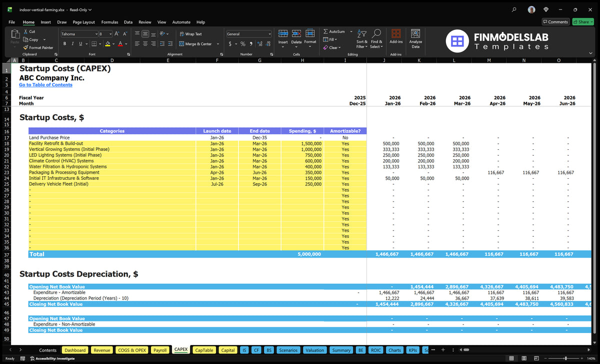Click Bottom Align icon
The image size is (600, 364).
click(x=153, y=34)
